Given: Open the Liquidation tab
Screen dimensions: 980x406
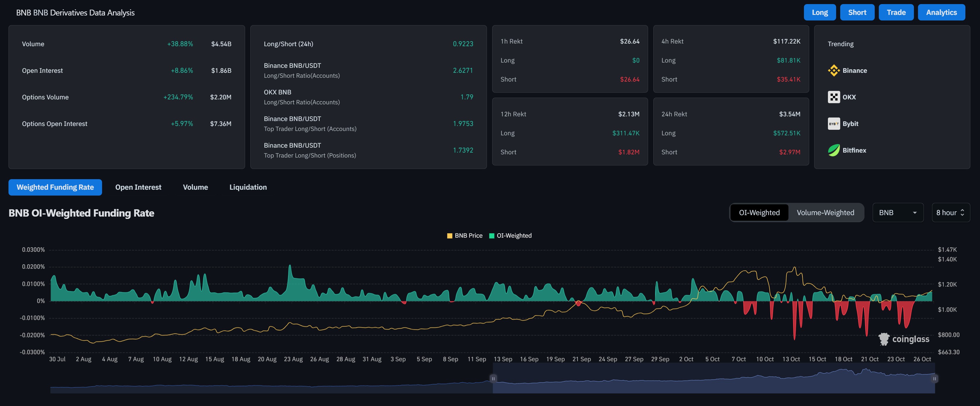Looking at the screenshot, I should click(x=248, y=187).
